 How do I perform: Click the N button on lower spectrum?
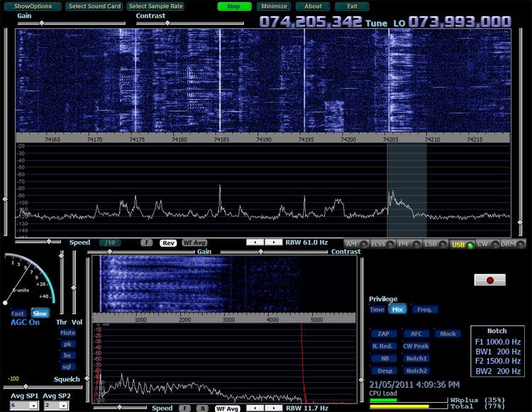tap(201, 408)
